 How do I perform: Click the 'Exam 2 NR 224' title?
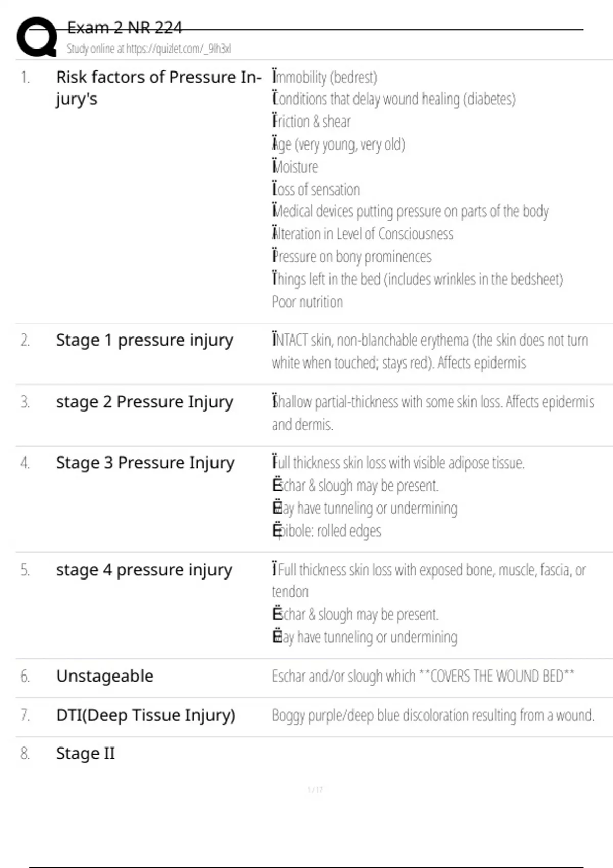click(x=124, y=28)
